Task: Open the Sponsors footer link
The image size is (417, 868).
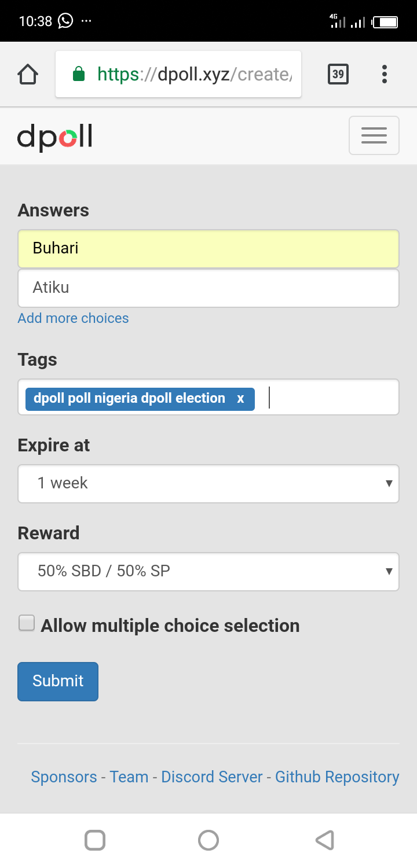Action: 64,777
